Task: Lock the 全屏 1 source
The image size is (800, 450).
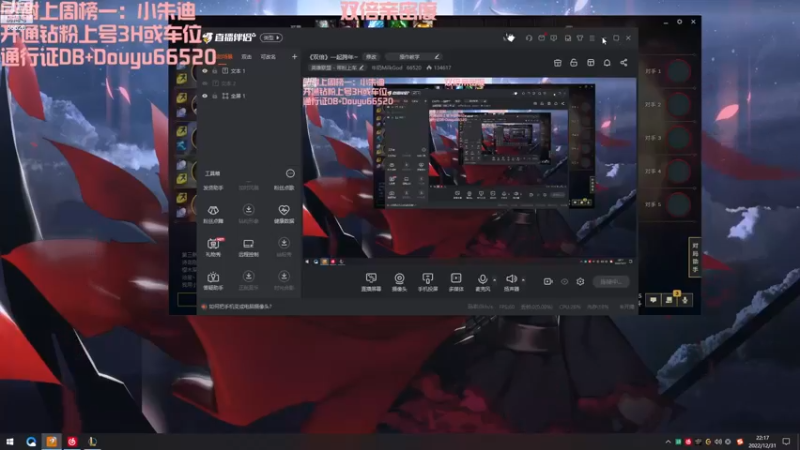Action: (215, 96)
